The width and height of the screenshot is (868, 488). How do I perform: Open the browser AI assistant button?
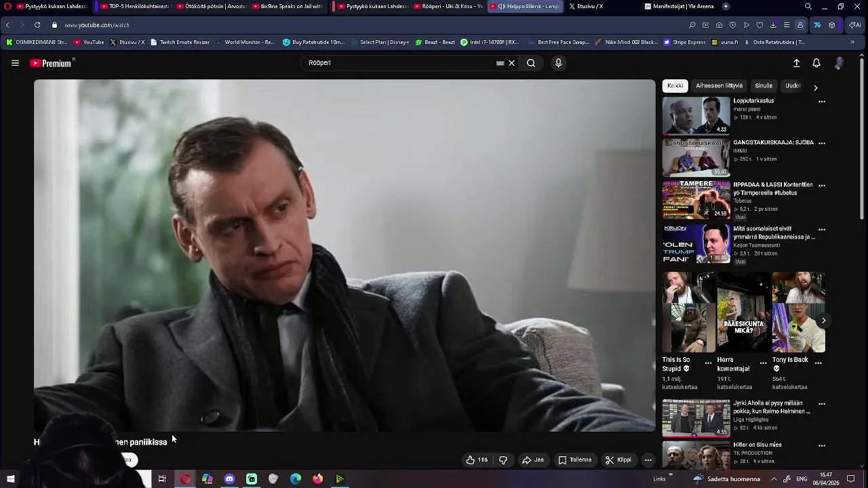click(x=855, y=25)
